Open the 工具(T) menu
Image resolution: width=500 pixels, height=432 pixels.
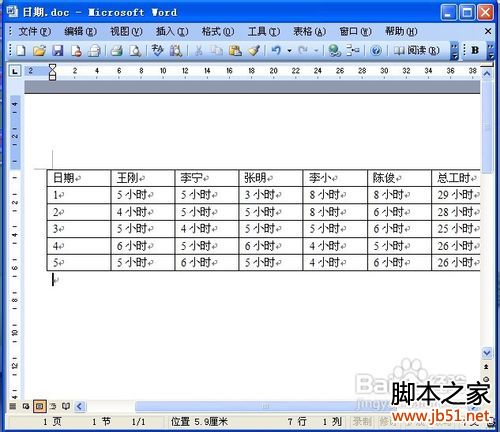264,32
